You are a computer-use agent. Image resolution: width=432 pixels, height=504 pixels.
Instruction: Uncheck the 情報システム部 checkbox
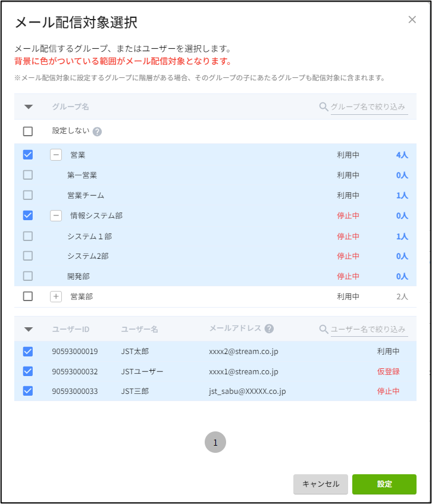pos(28,215)
